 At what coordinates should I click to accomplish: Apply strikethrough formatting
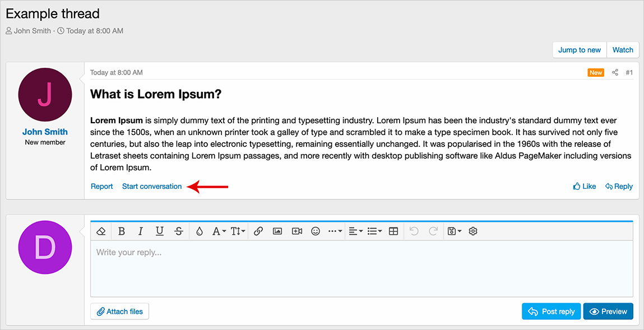(x=179, y=231)
